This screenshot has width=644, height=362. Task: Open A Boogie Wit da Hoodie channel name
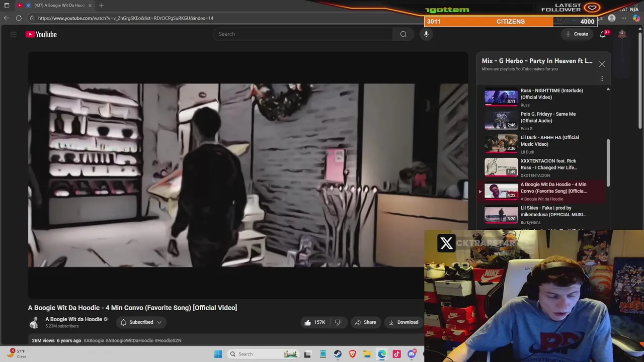pyautogui.click(x=73, y=319)
